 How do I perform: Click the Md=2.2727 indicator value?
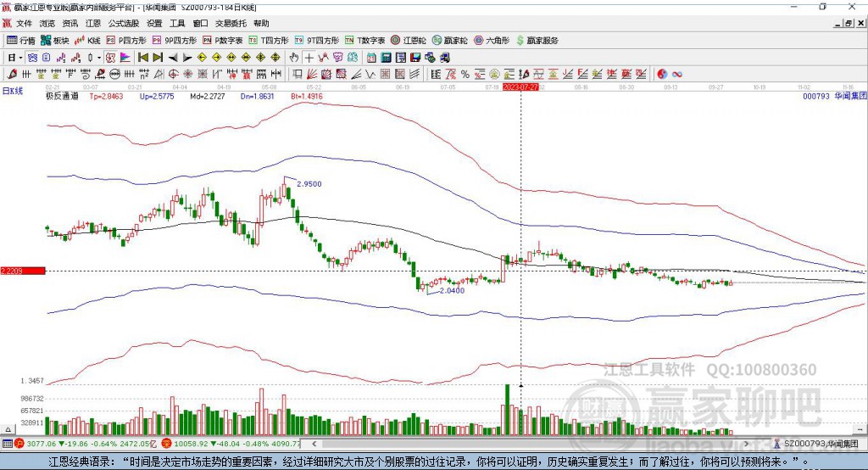[208, 96]
